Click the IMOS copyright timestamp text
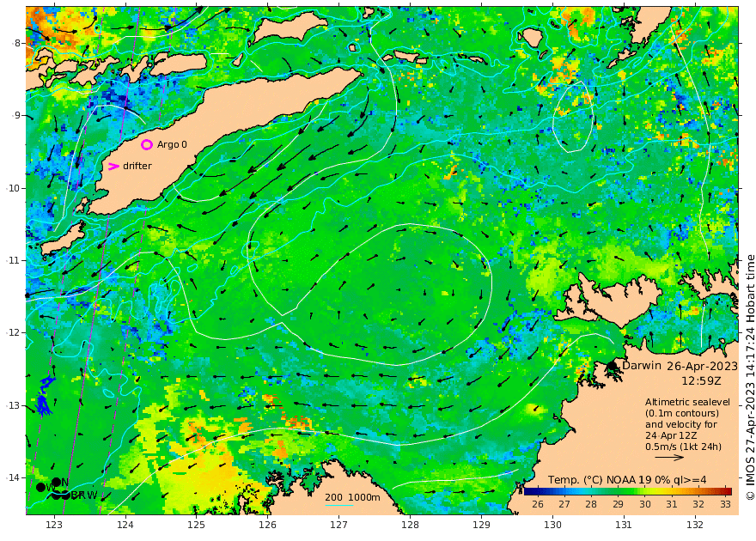756x541 pixels. pyautogui.click(x=750, y=378)
